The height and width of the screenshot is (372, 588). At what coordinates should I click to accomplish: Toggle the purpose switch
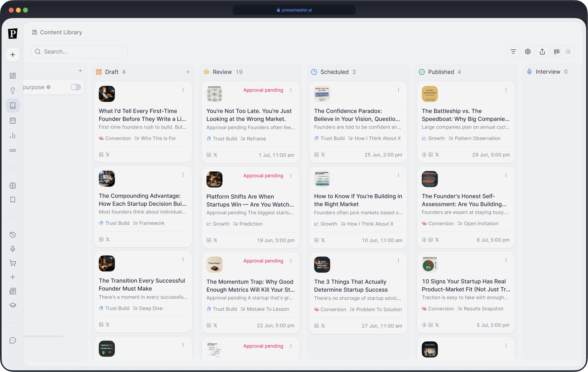pos(76,87)
